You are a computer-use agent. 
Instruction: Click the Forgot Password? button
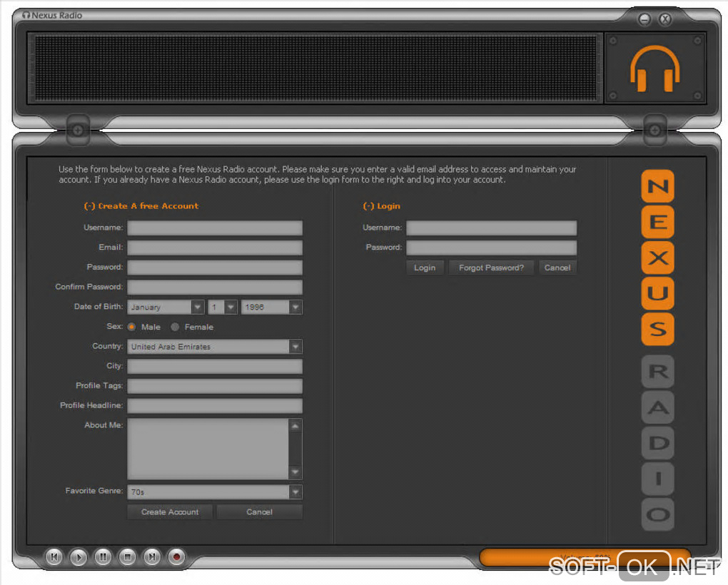(491, 268)
